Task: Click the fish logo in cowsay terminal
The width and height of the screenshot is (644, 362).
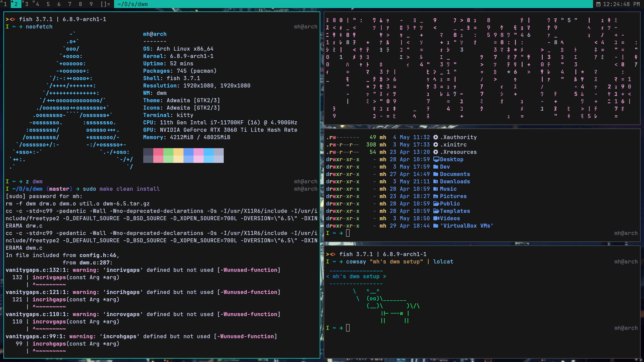Action: [x=331, y=254]
